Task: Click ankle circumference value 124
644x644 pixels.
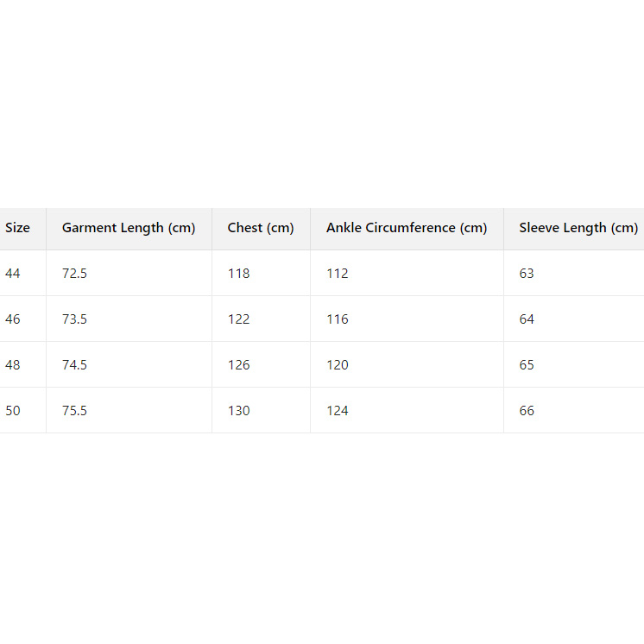Action: point(338,411)
